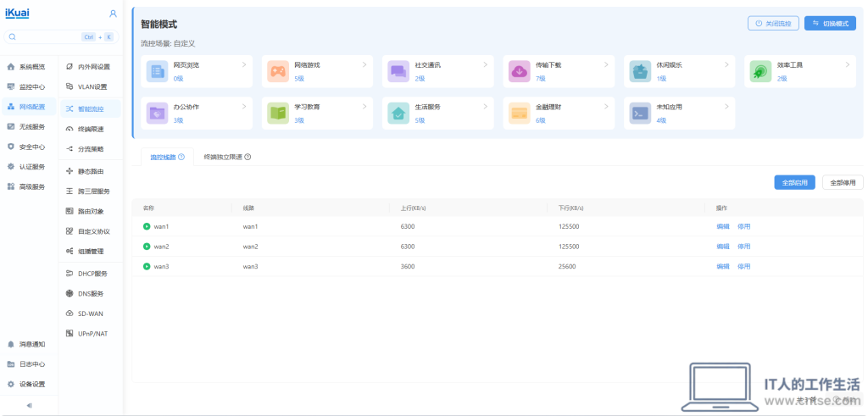
Task: Select the 流控线路 tab
Action: click(167, 157)
